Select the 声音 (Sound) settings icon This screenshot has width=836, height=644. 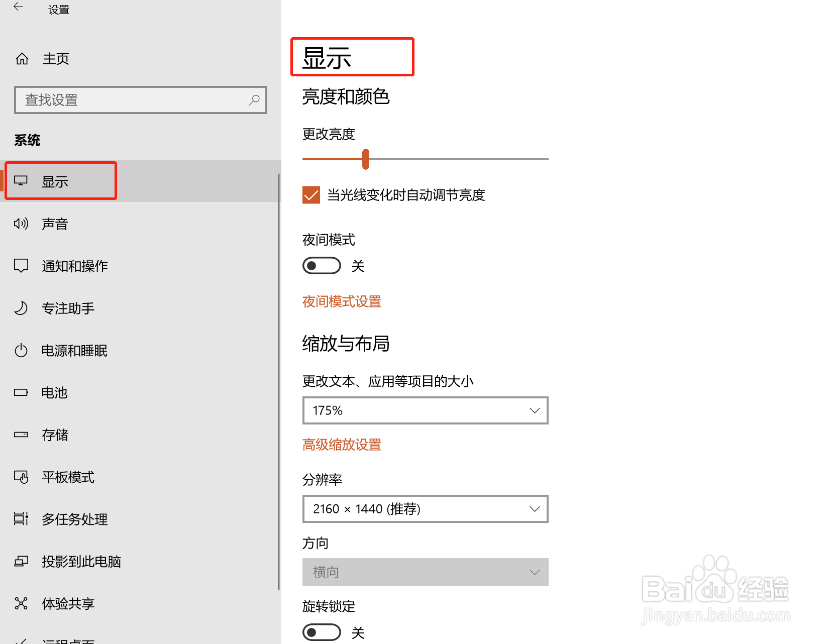pyautogui.click(x=21, y=224)
